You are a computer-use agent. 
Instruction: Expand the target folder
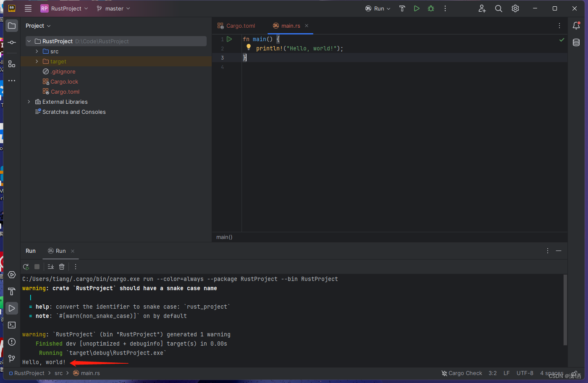tap(37, 61)
